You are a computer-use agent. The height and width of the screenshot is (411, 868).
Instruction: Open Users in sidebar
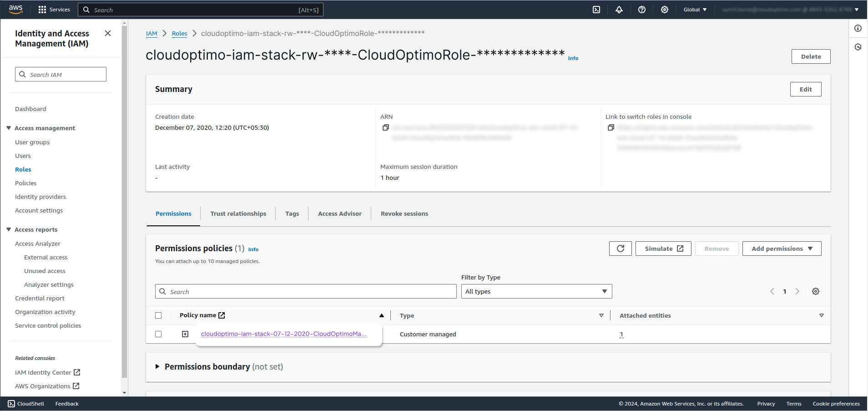click(x=23, y=156)
